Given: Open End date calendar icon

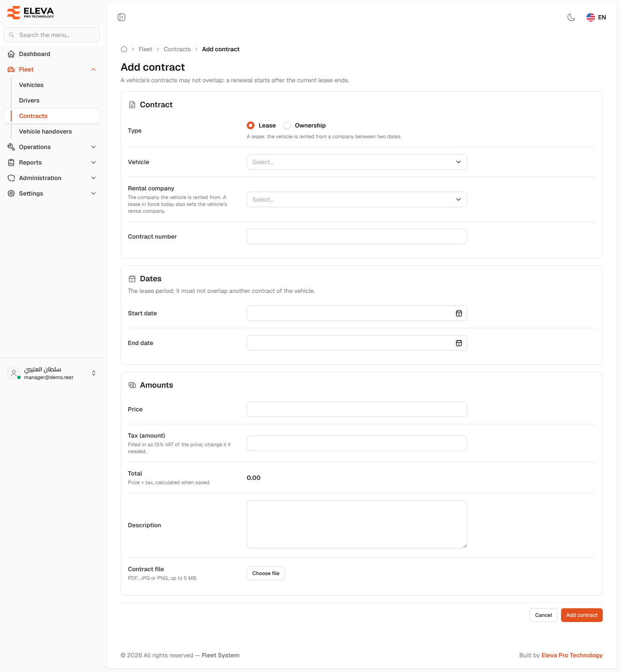Looking at the screenshot, I should point(459,343).
